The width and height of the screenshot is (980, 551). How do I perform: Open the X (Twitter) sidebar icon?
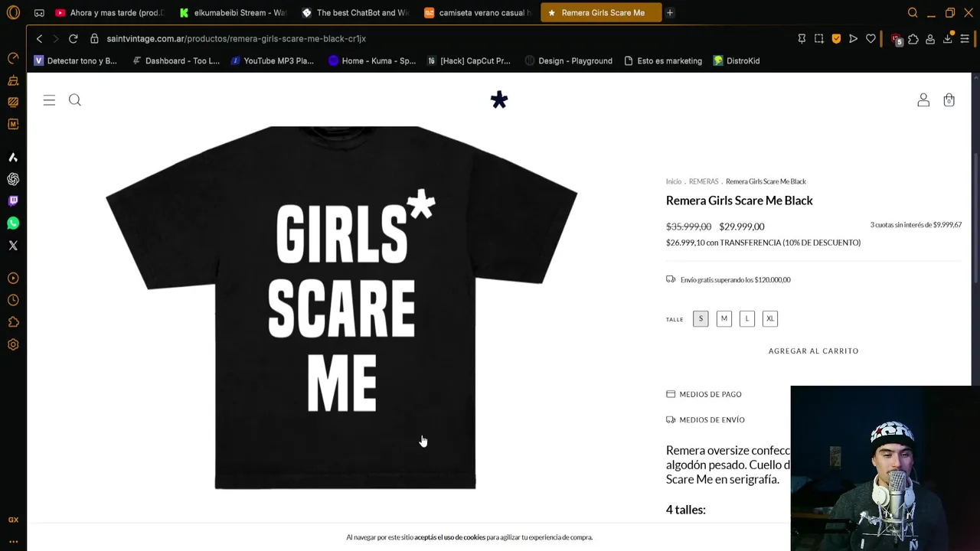(x=13, y=246)
